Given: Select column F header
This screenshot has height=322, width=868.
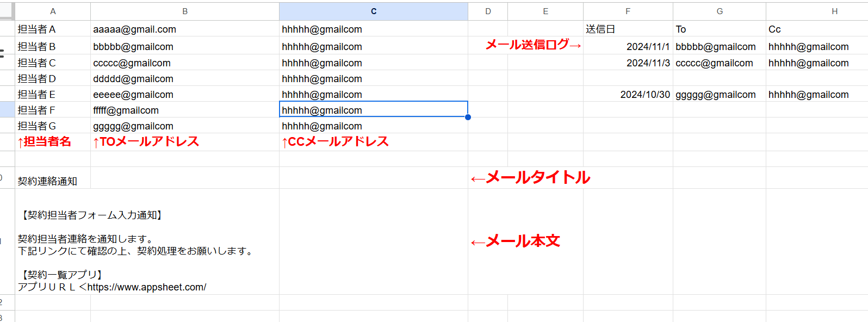Looking at the screenshot, I should coord(628,11).
